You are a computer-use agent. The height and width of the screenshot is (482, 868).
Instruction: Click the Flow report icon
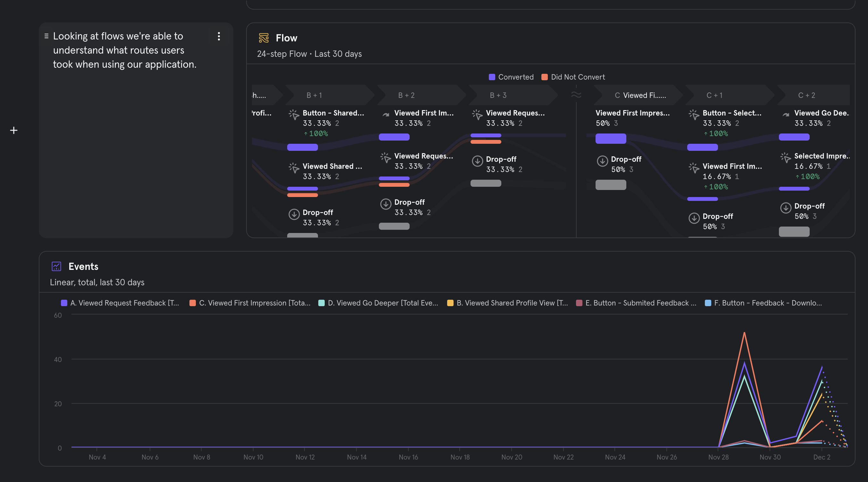point(263,38)
